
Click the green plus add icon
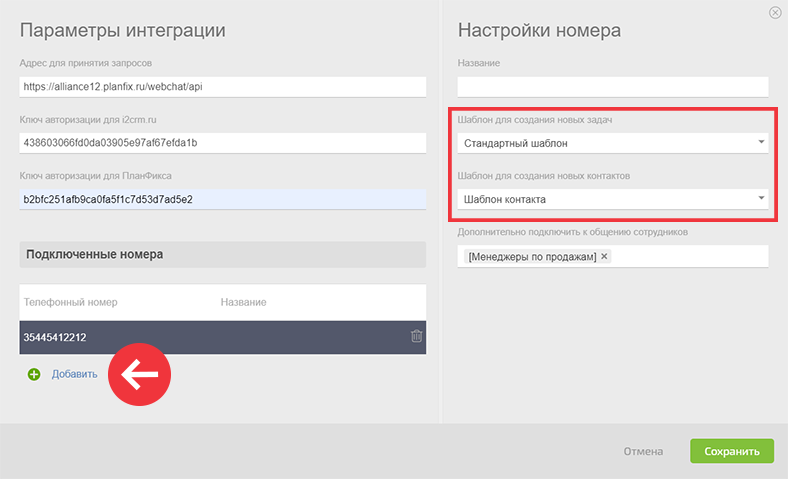coord(34,374)
